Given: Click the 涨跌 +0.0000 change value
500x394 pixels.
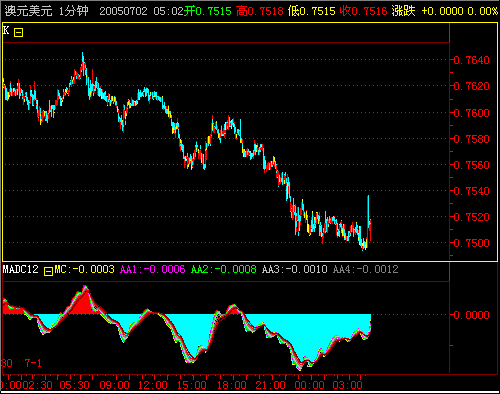Looking at the screenshot, I should coord(428,11).
